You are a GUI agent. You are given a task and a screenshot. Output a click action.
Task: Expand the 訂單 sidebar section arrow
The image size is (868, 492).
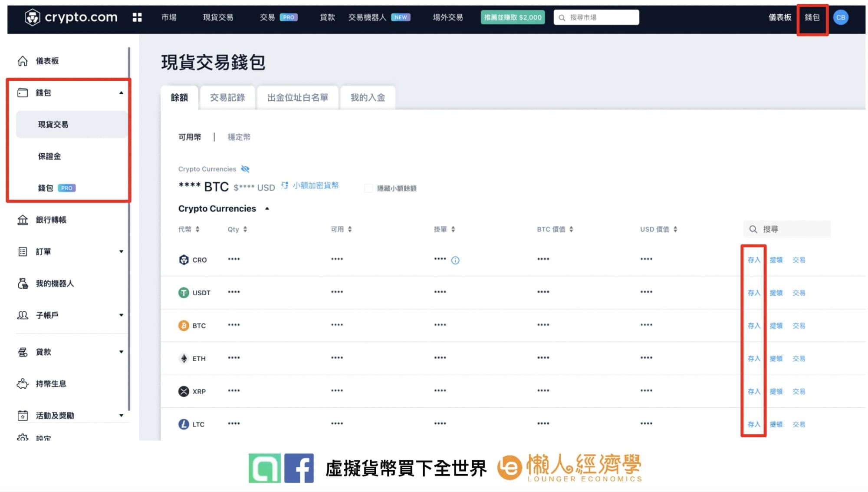(121, 251)
